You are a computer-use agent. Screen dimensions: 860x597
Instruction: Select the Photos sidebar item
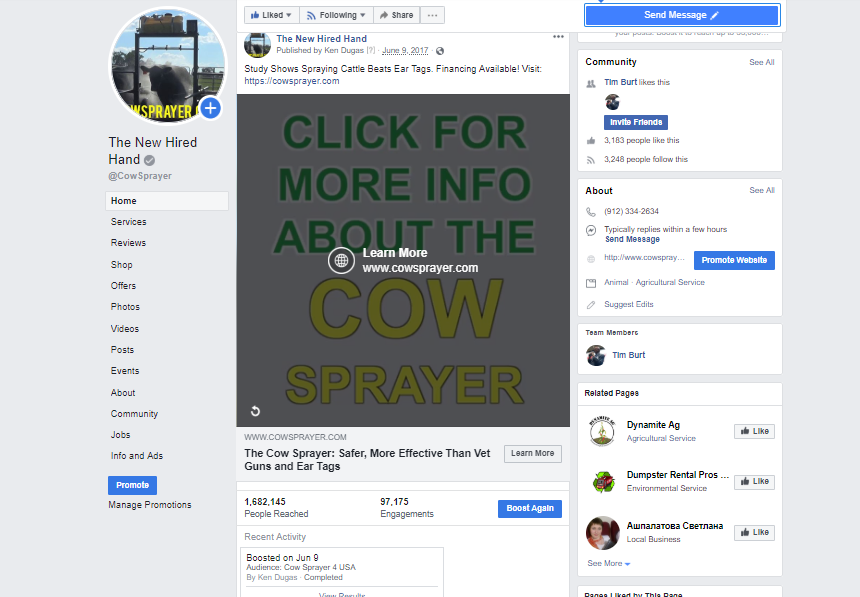click(x=125, y=307)
